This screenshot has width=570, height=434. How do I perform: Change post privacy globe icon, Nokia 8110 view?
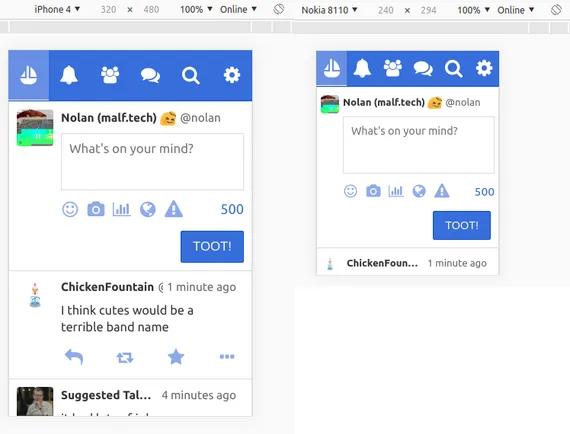click(419, 191)
